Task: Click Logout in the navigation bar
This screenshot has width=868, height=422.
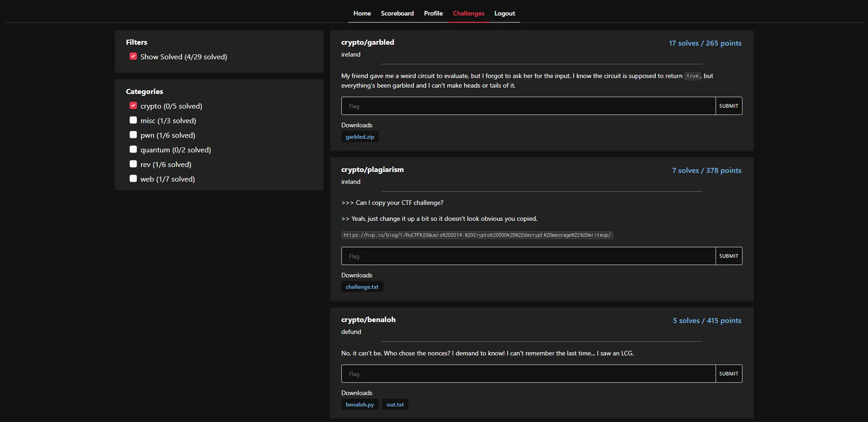Action: (504, 13)
